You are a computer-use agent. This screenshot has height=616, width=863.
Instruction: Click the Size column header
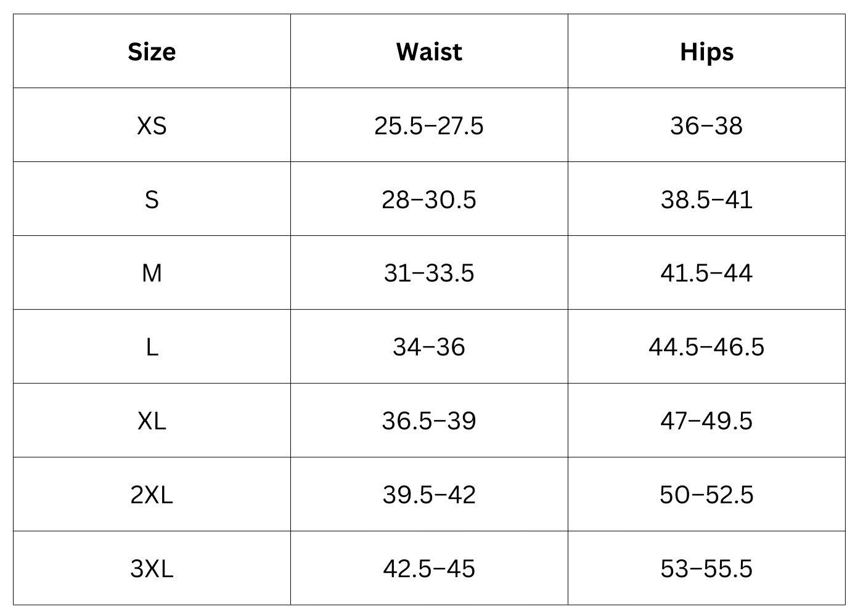pos(152,52)
